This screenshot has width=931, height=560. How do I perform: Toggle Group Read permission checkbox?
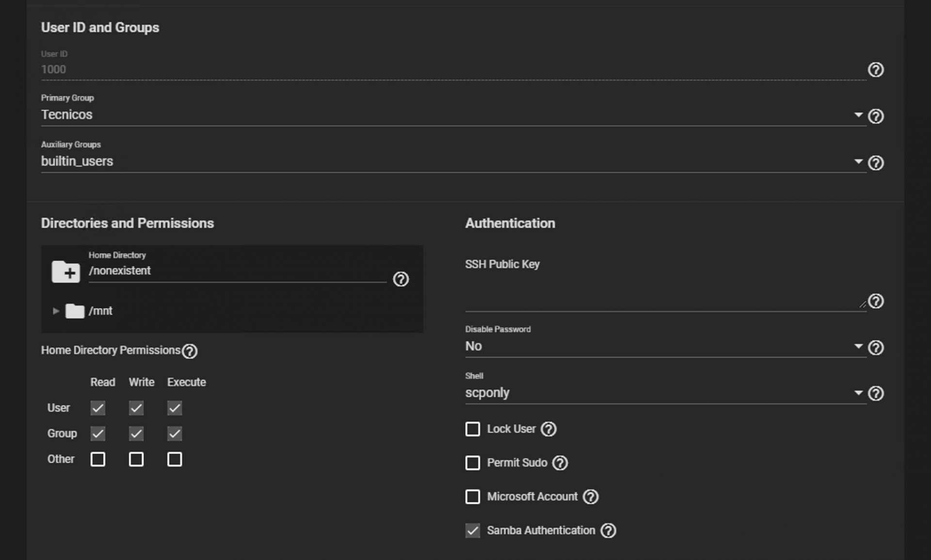98,433
